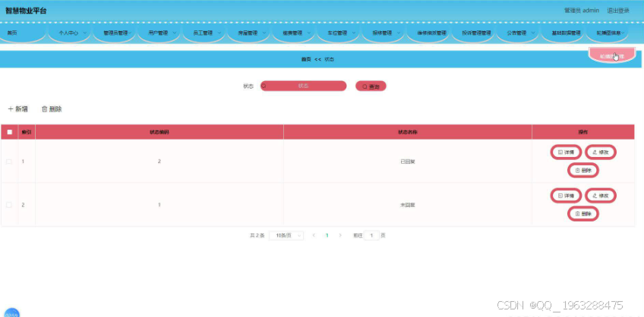
Task: Open 详情 for the first row
Action: point(566,152)
